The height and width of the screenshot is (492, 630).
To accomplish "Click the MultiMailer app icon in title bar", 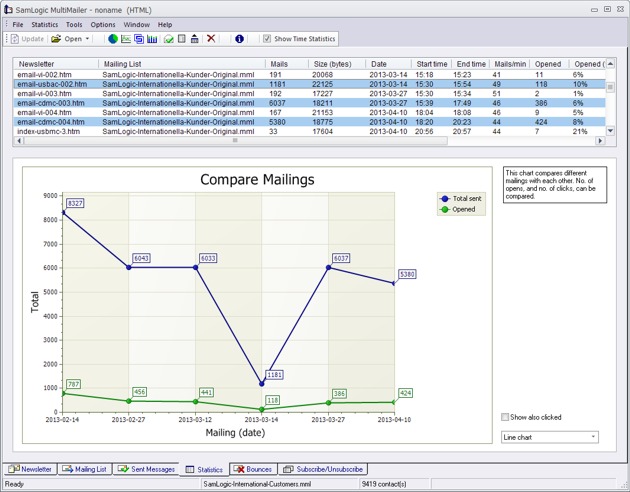I will click(x=8, y=10).
